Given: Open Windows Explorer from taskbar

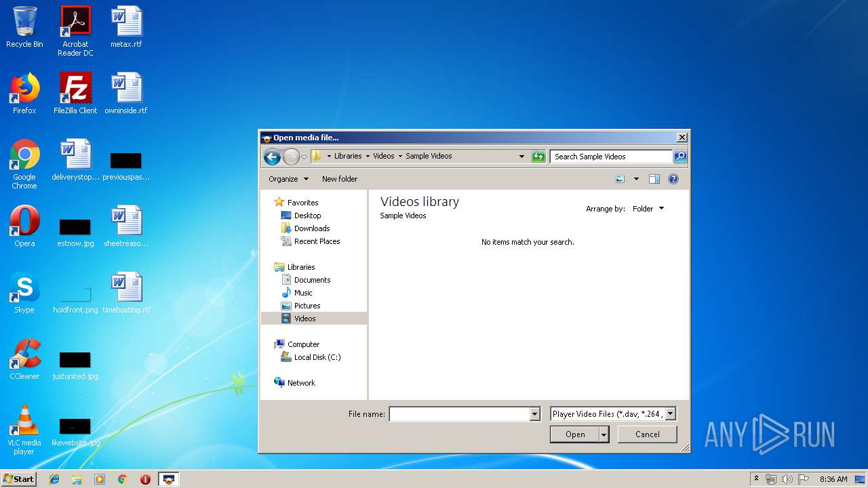Looking at the screenshot, I should (x=77, y=479).
